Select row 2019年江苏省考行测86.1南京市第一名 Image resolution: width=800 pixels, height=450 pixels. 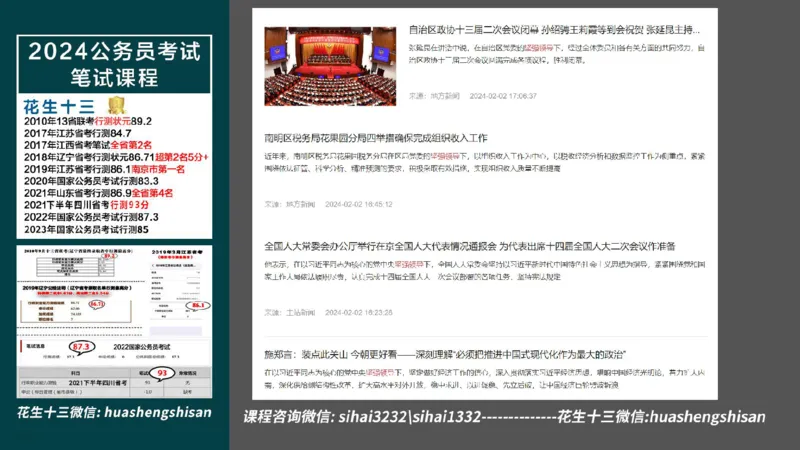pyautogui.click(x=104, y=169)
